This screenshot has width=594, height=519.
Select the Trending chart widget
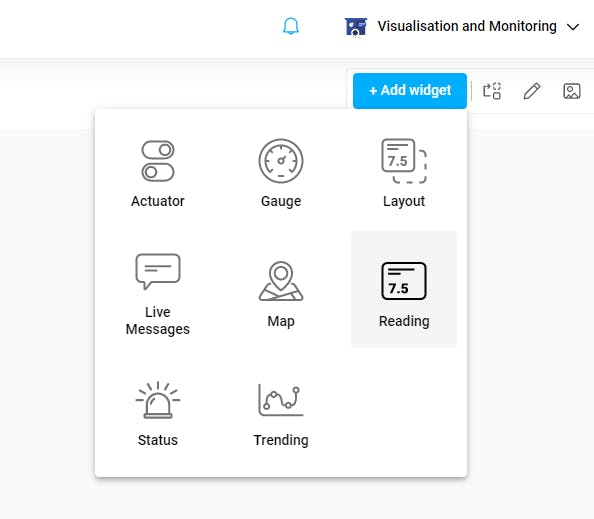(281, 400)
